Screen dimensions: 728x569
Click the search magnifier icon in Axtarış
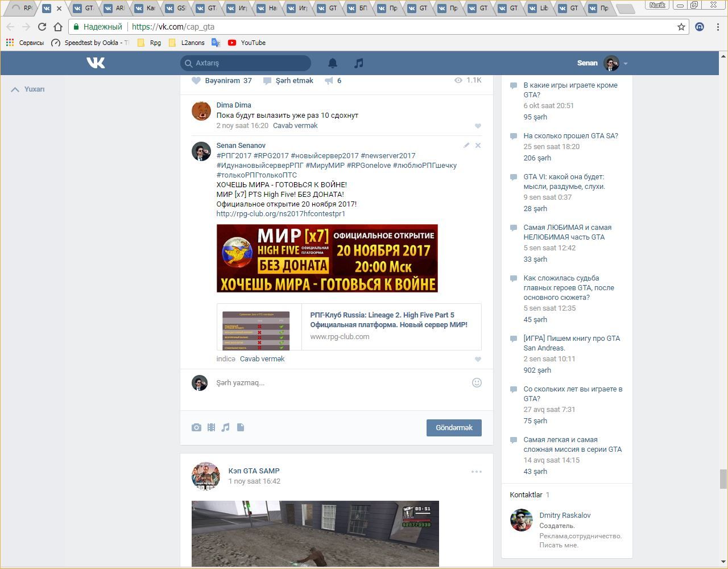tap(188, 63)
